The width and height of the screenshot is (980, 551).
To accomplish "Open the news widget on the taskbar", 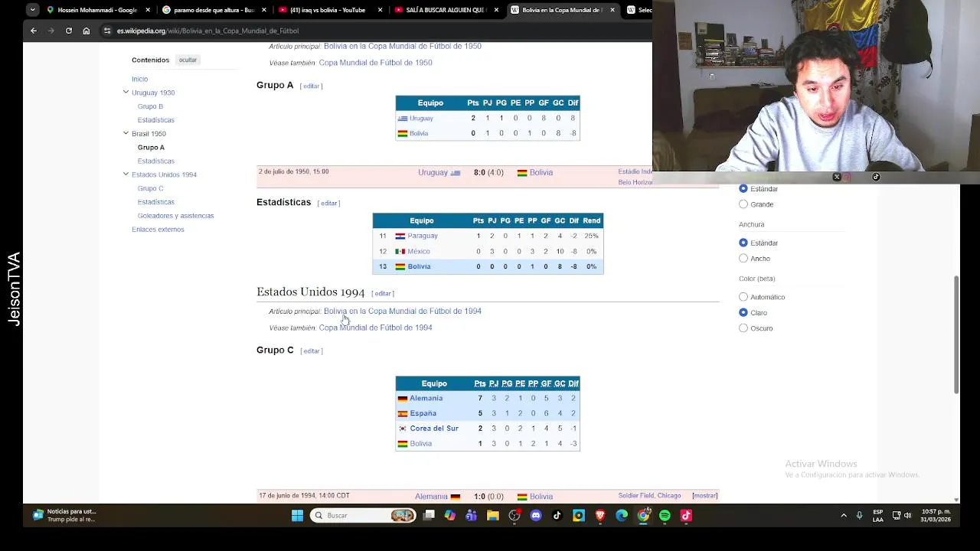I will tap(64, 516).
